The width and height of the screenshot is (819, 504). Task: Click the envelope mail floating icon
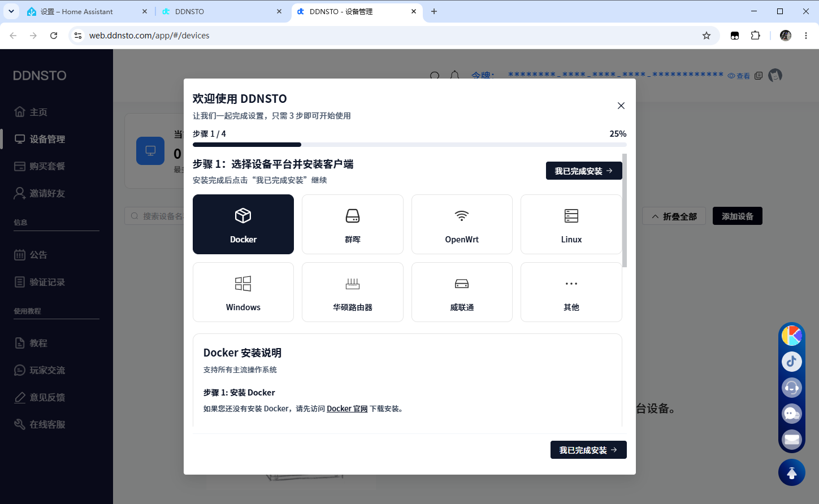[792, 439]
